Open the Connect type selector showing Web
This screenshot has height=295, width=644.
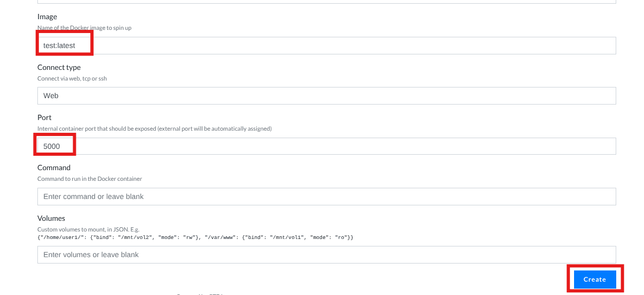pos(326,96)
